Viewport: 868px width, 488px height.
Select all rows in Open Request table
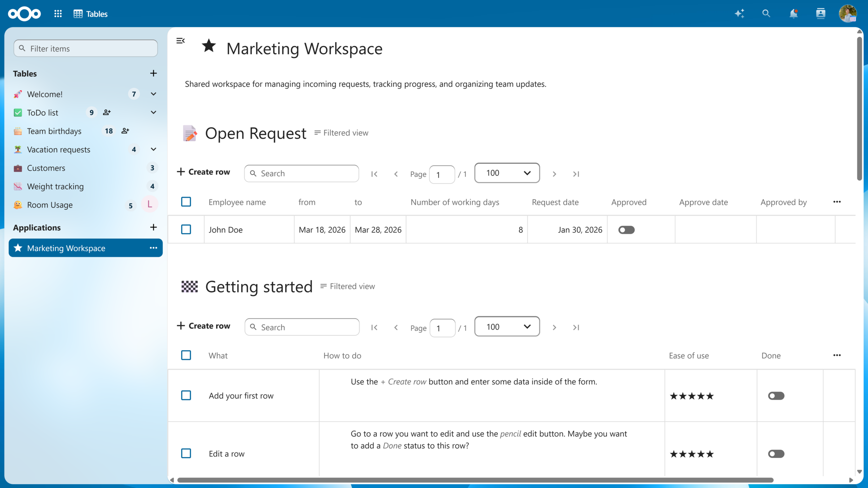[x=186, y=202]
